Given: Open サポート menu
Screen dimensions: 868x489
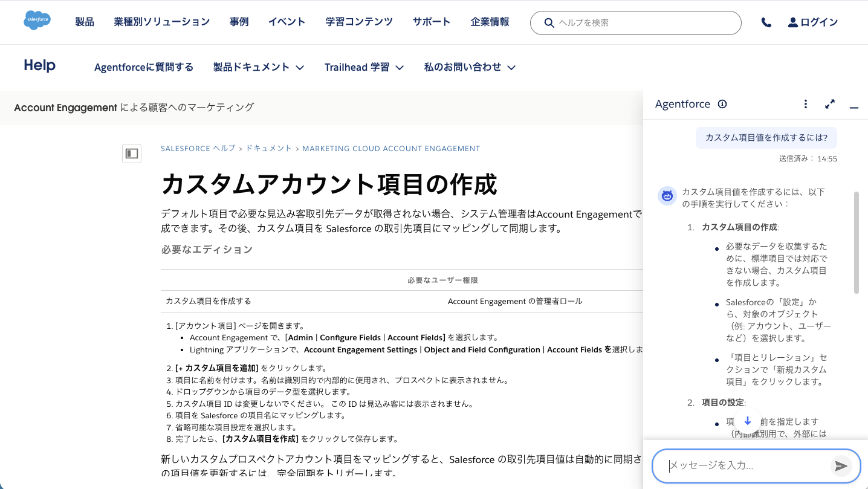Looking at the screenshot, I should click(432, 22).
